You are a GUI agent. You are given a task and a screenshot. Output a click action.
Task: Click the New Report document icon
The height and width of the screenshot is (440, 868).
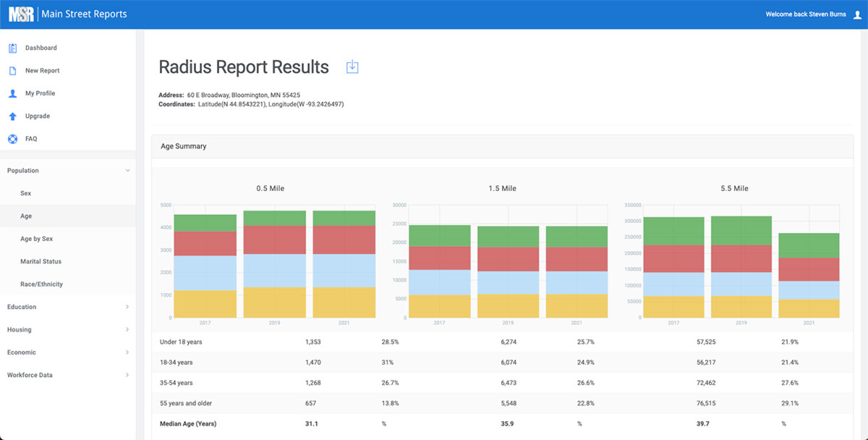click(x=12, y=71)
